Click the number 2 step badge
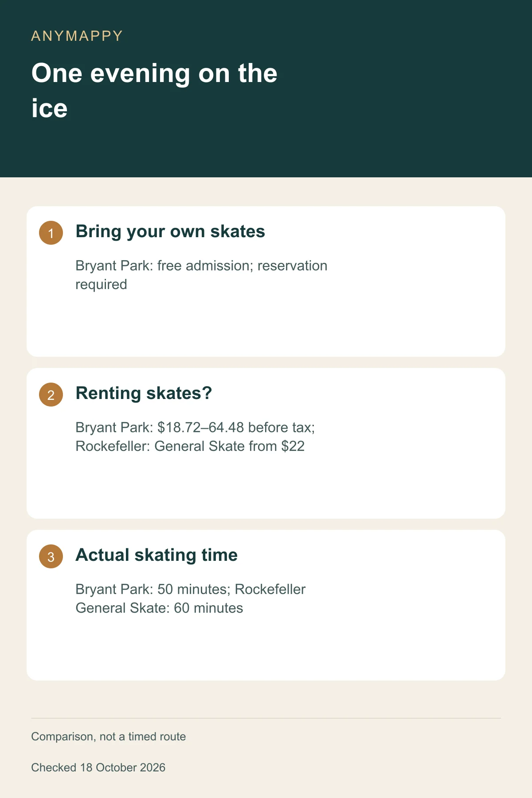Screen dimensions: 532x798 [x=51, y=395]
